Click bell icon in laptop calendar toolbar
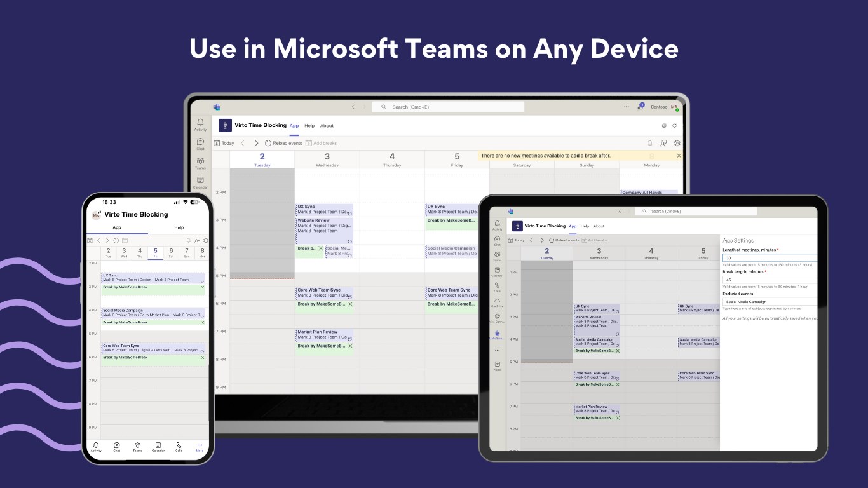The height and width of the screenshot is (488, 868). tap(649, 143)
